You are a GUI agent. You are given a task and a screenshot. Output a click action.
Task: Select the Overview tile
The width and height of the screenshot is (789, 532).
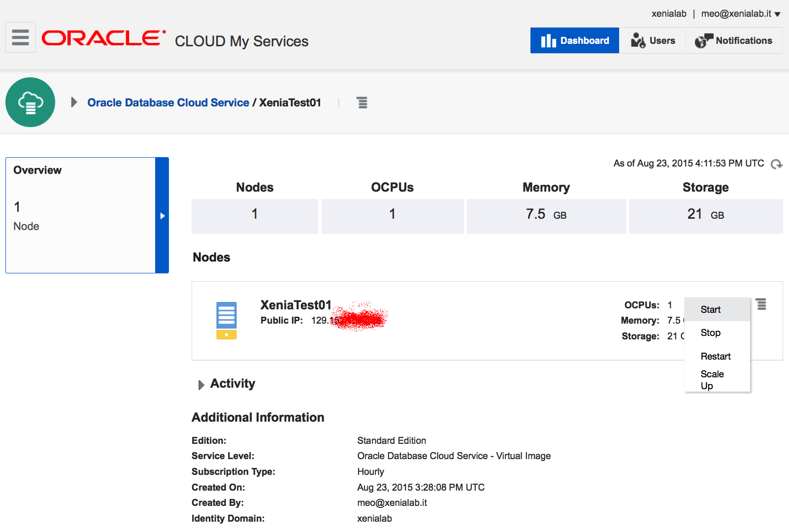tap(80, 215)
